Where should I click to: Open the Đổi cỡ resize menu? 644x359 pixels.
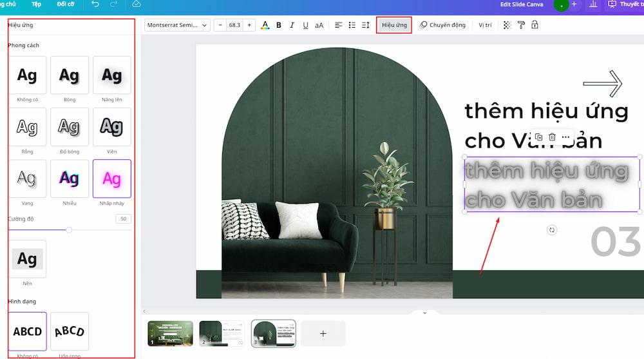pyautogui.click(x=66, y=4)
